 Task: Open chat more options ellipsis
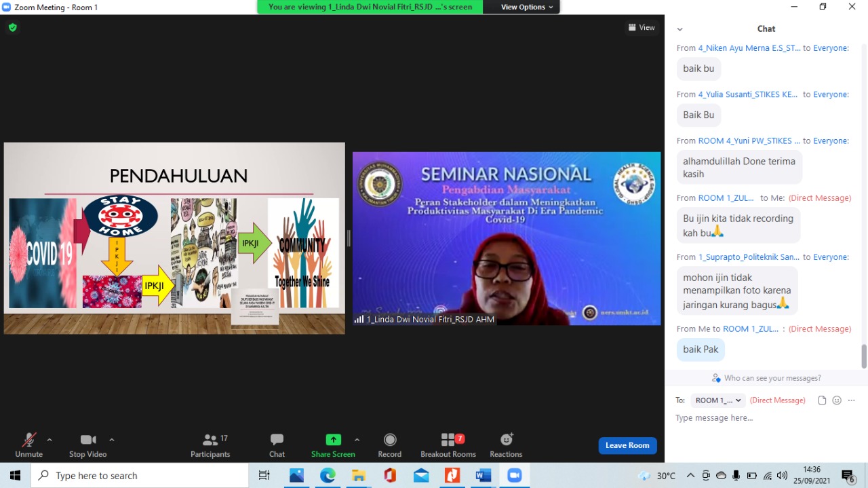pos(852,400)
